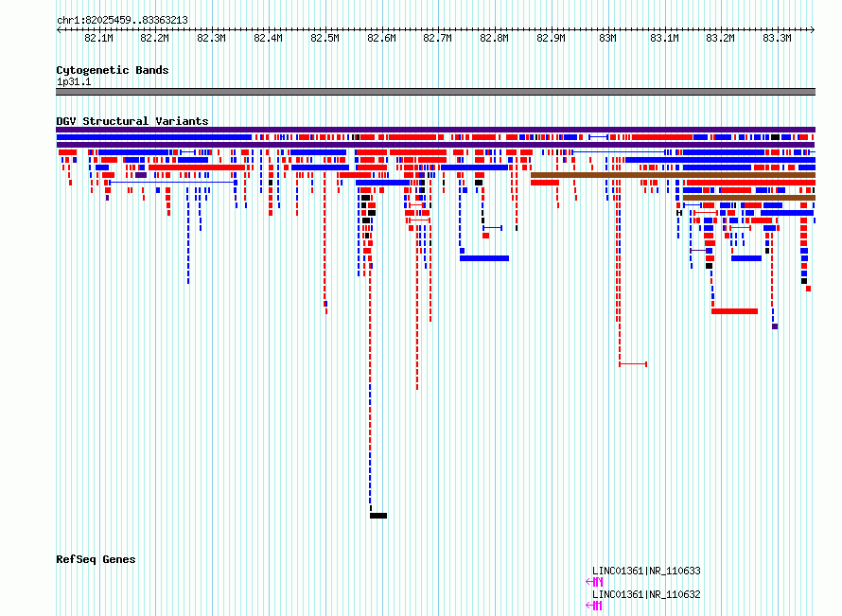The width and height of the screenshot is (842, 616).
Task: Click the 83.3M scale tick label
Action: (x=777, y=38)
